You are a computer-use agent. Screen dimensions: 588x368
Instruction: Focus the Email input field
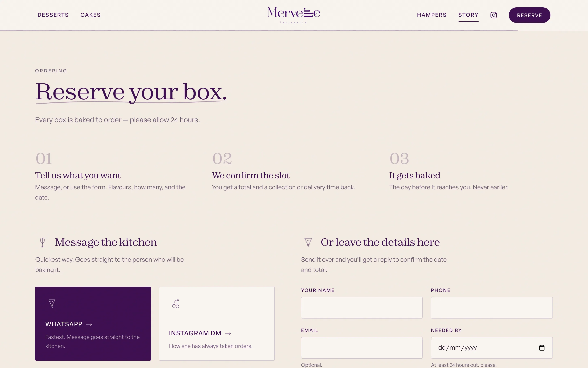click(x=362, y=348)
